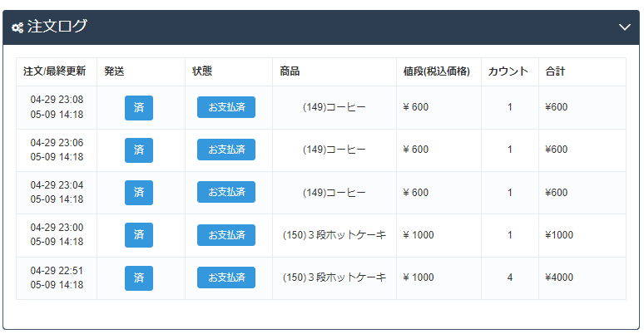Select 済 button for 04-29 23:04 order
Viewport: 644px width, 334px height.
(139, 193)
